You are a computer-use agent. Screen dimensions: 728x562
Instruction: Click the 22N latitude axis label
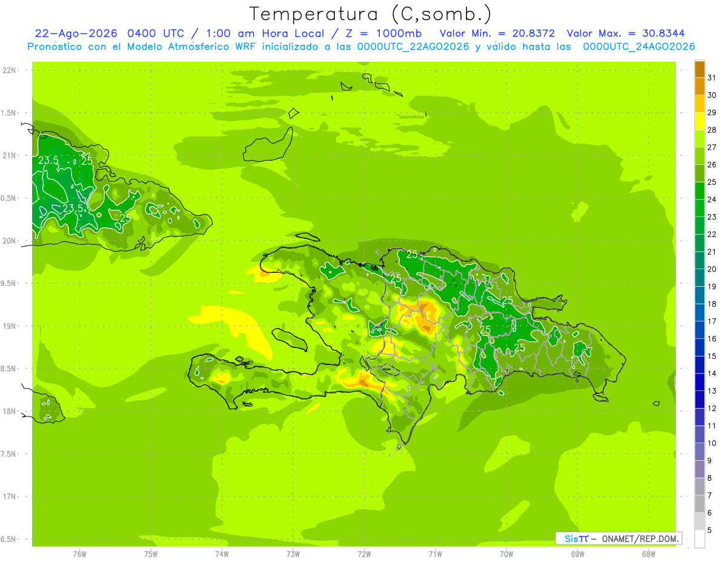[9, 70]
